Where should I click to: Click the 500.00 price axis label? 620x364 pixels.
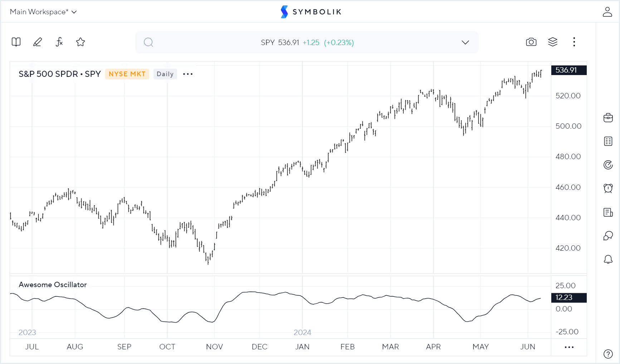coord(568,126)
